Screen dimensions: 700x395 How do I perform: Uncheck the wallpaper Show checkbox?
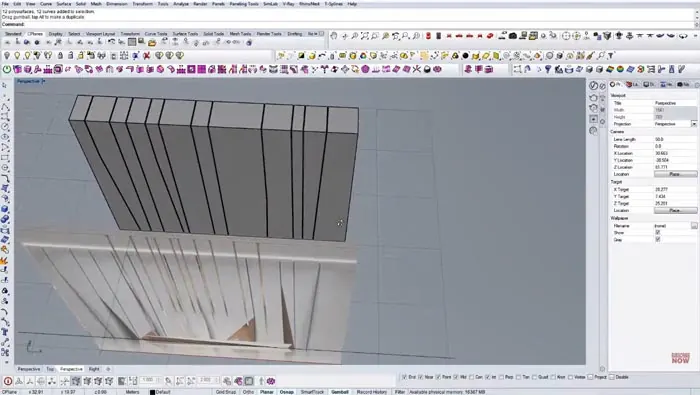[657, 233]
